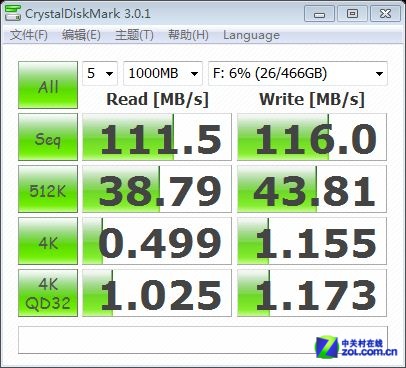Open the 文件(F) menu

pos(29,35)
